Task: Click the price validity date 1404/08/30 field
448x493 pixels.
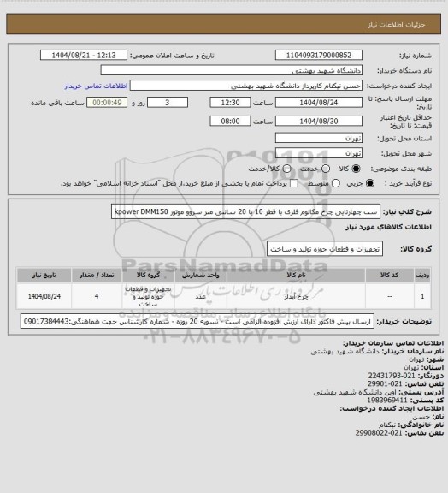Action: point(319,121)
